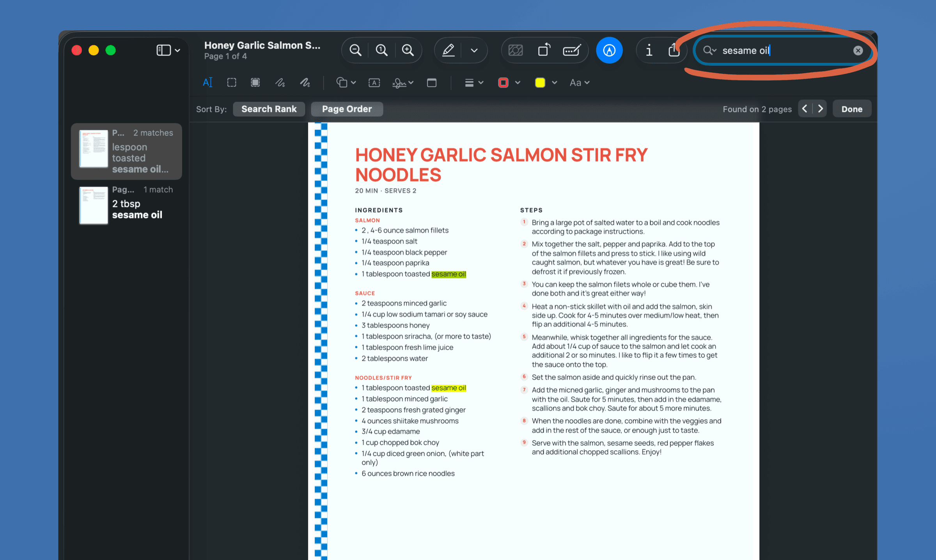This screenshot has width=936, height=560.
Task: Go to previous search match
Action: pyautogui.click(x=805, y=108)
